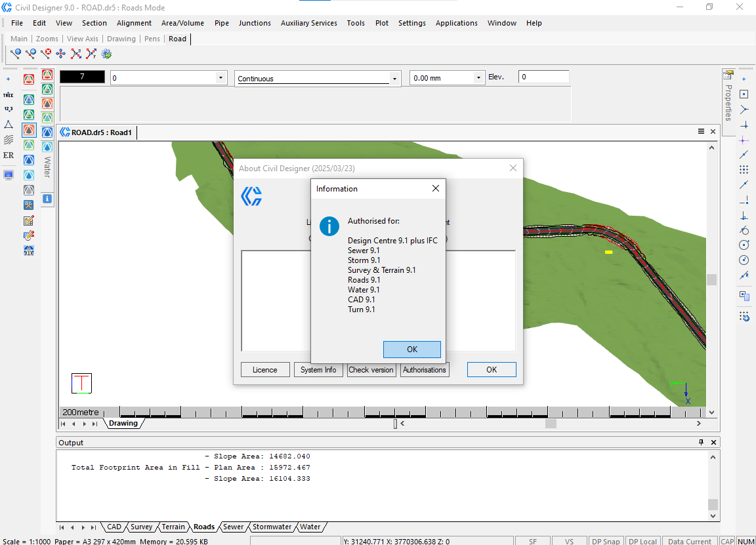Click the wavy contours icon
The image size is (756, 545).
(8, 140)
